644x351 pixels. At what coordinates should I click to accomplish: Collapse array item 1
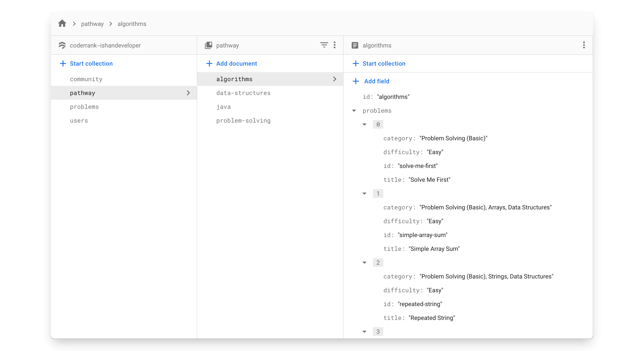365,193
